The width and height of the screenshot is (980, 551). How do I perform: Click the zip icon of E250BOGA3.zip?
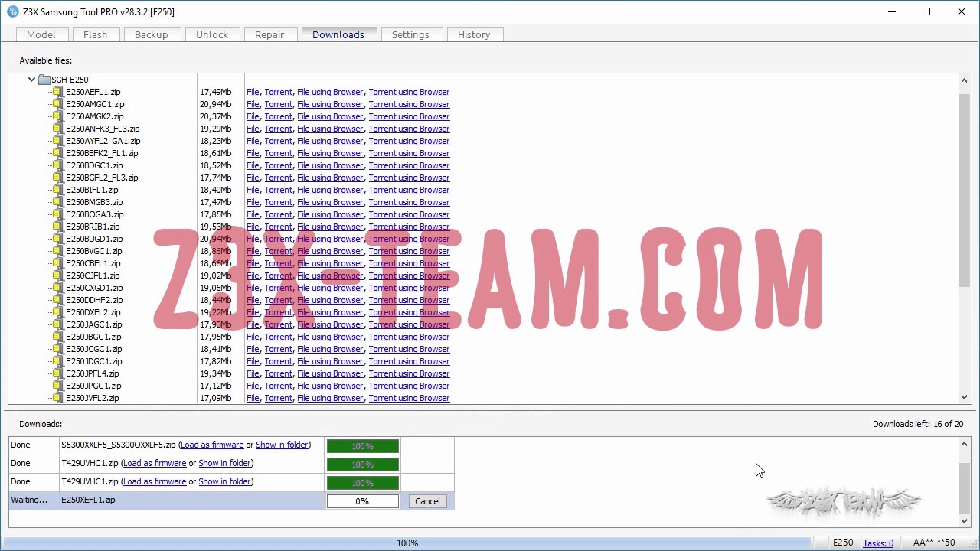(57, 214)
